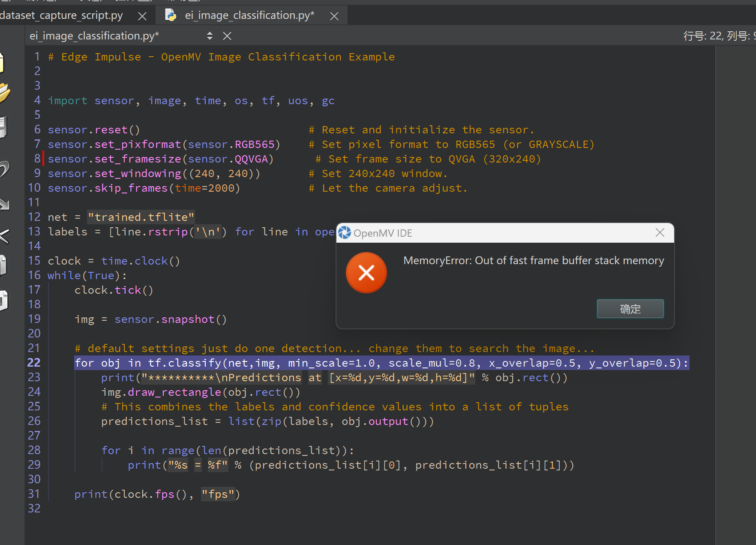This screenshot has height=545, width=756.
Task: Click the New File icon in the left sidebar
Action: click(1, 62)
